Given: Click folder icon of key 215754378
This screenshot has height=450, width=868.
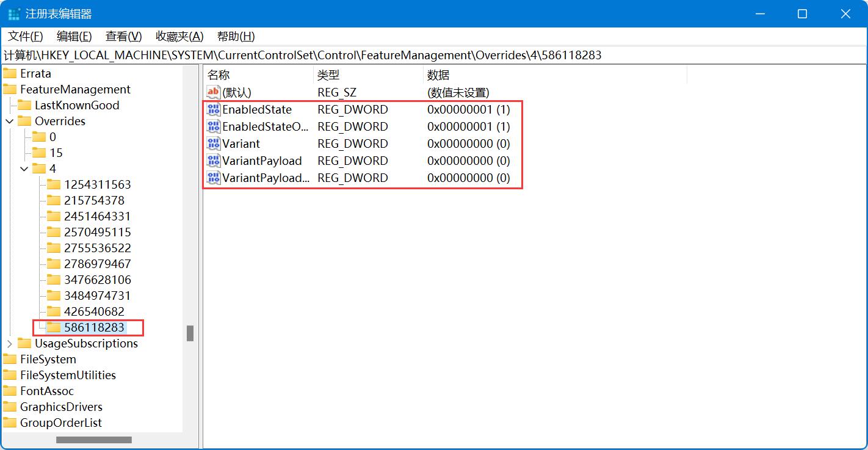Looking at the screenshot, I should pos(54,200).
